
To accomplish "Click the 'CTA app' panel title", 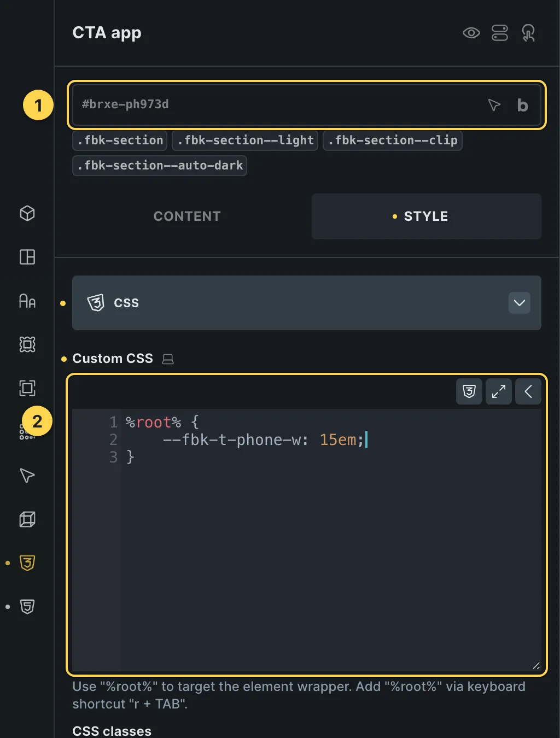I will pos(107,33).
